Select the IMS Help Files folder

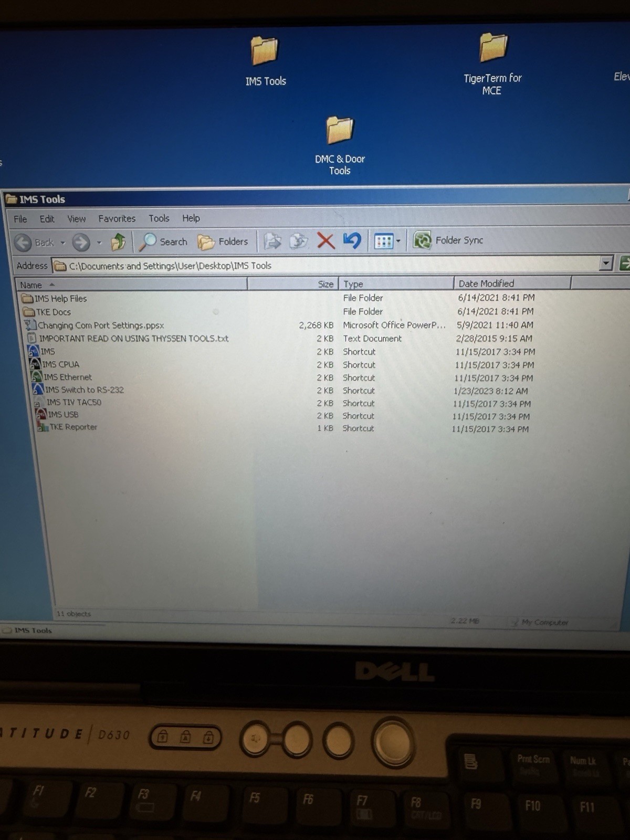click(54, 298)
